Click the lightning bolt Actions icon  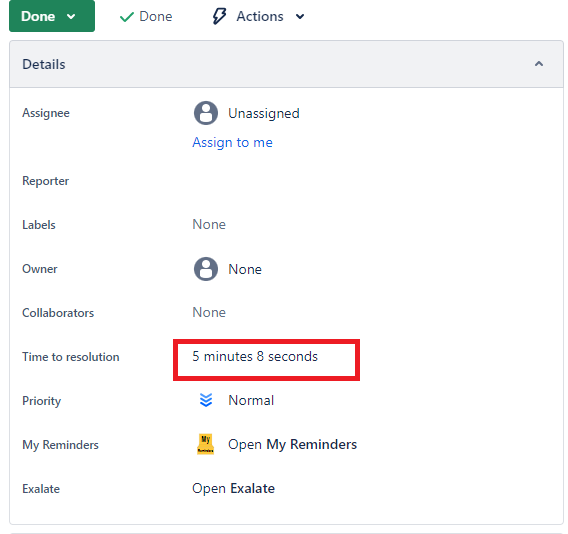[x=219, y=16]
